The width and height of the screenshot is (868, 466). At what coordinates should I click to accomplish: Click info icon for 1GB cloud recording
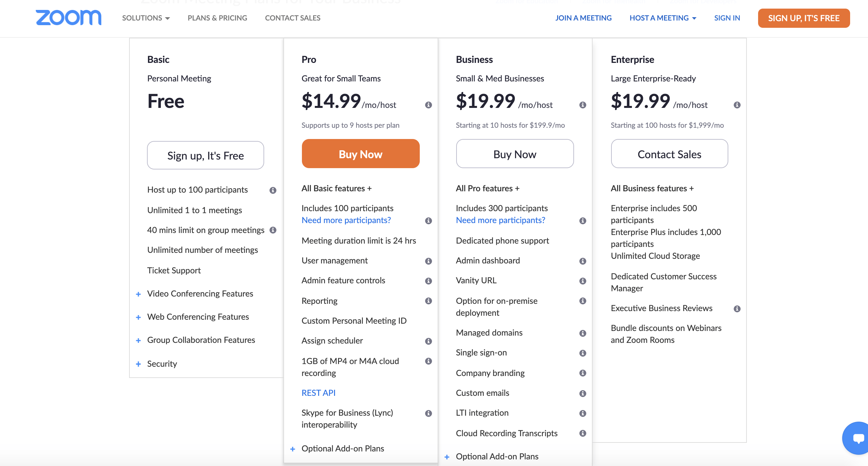tap(428, 361)
